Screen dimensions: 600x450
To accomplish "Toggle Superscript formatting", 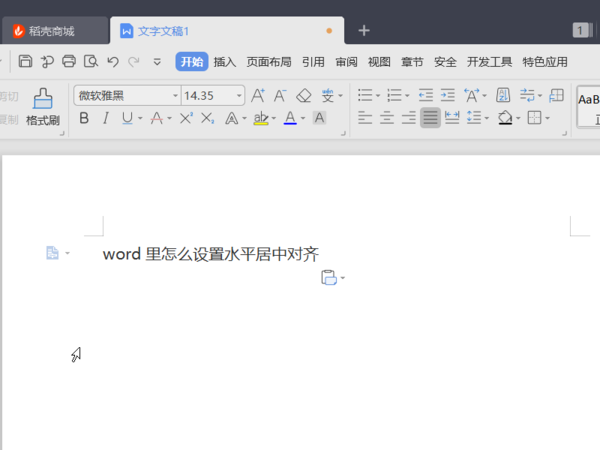I will [x=186, y=118].
